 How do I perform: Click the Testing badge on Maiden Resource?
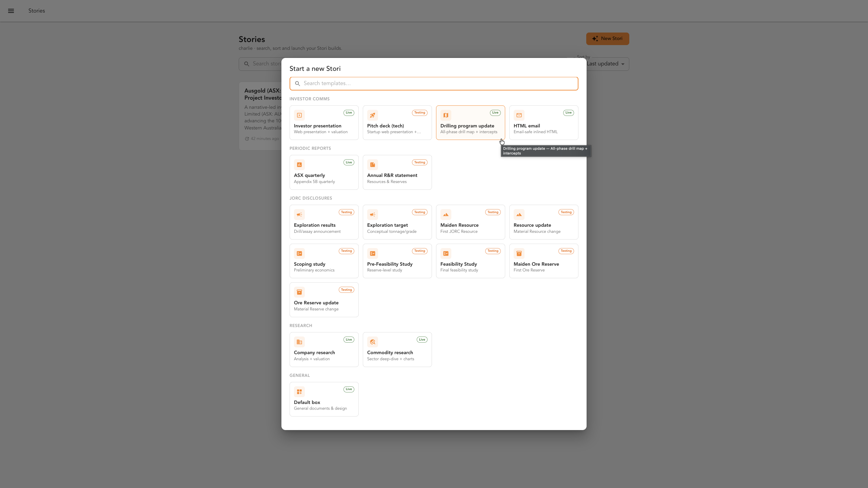pyautogui.click(x=493, y=212)
